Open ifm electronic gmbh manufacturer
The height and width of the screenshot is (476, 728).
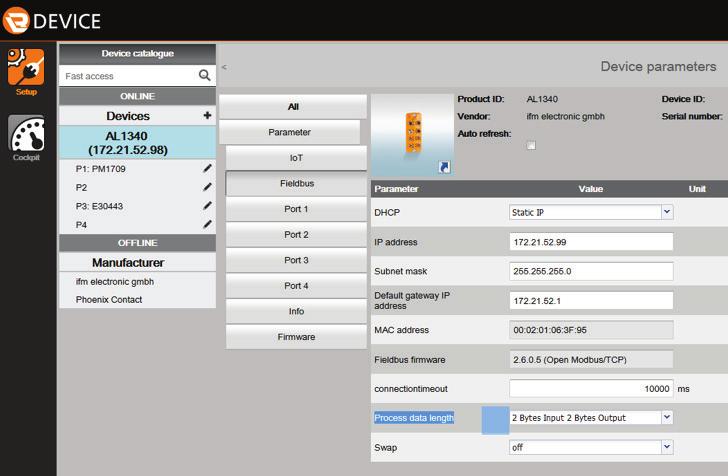(x=115, y=281)
